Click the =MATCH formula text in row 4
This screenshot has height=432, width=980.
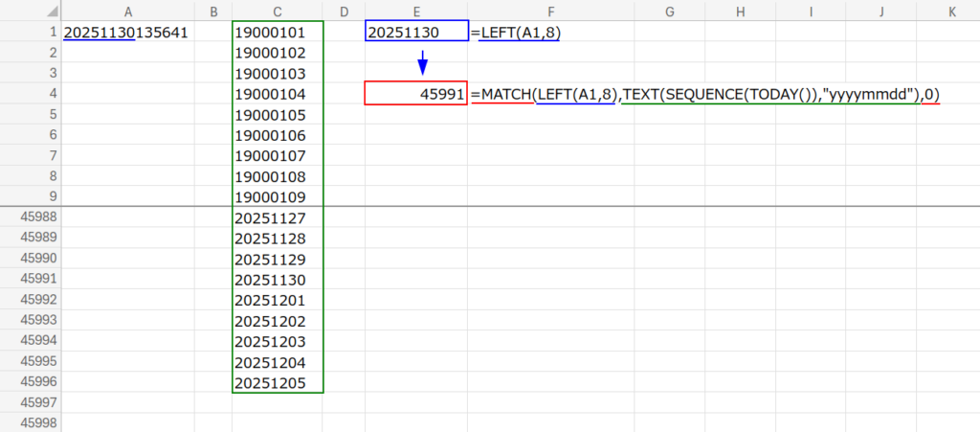[x=705, y=94]
